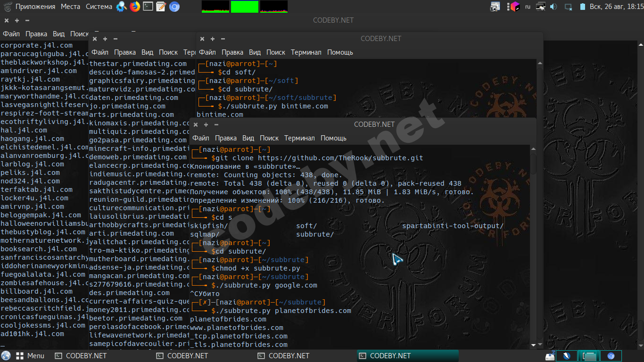This screenshot has width=644, height=362.
Task: Launch Firefox from the top panel
Action: (135, 7)
